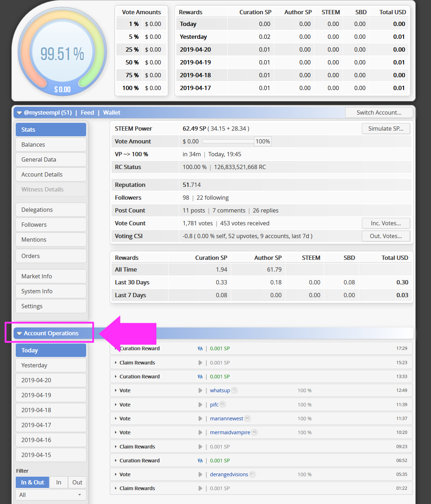Expand the 13:33 Curation Reward operation

[x=116, y=377]
